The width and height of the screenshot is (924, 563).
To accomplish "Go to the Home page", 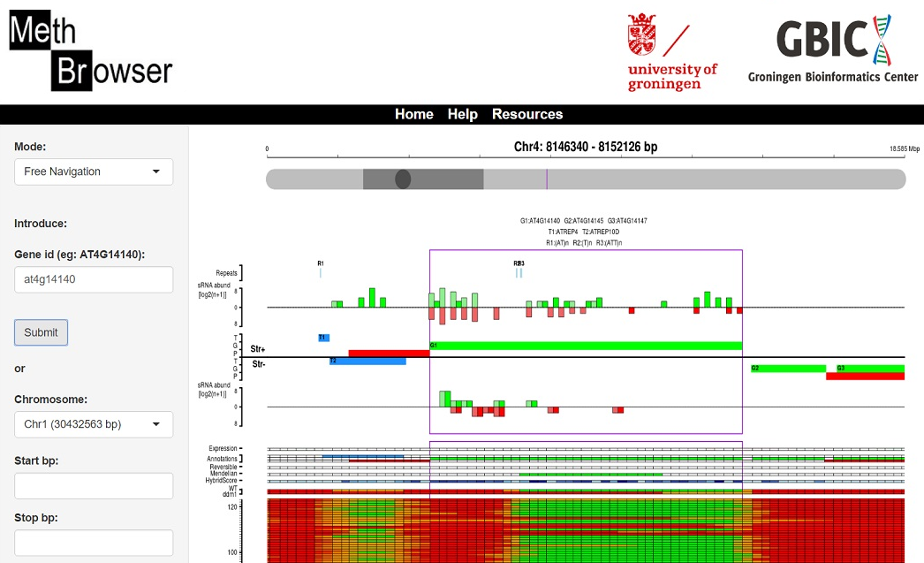I will click(x=413, y=114).
